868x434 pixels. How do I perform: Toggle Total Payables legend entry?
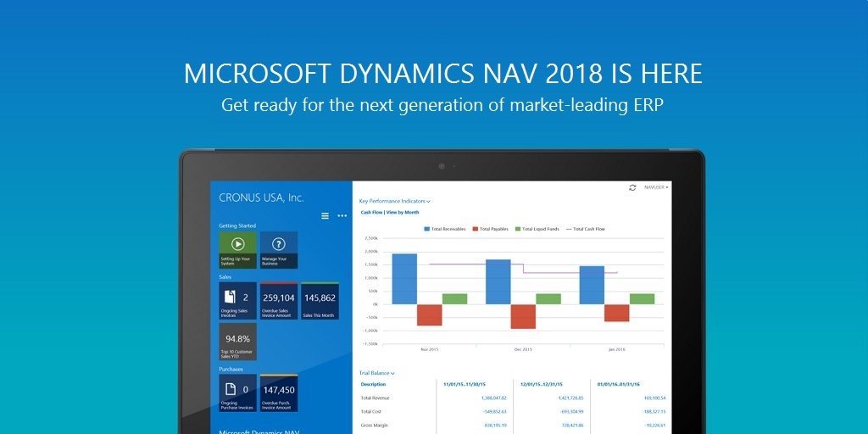click(491, 229)
